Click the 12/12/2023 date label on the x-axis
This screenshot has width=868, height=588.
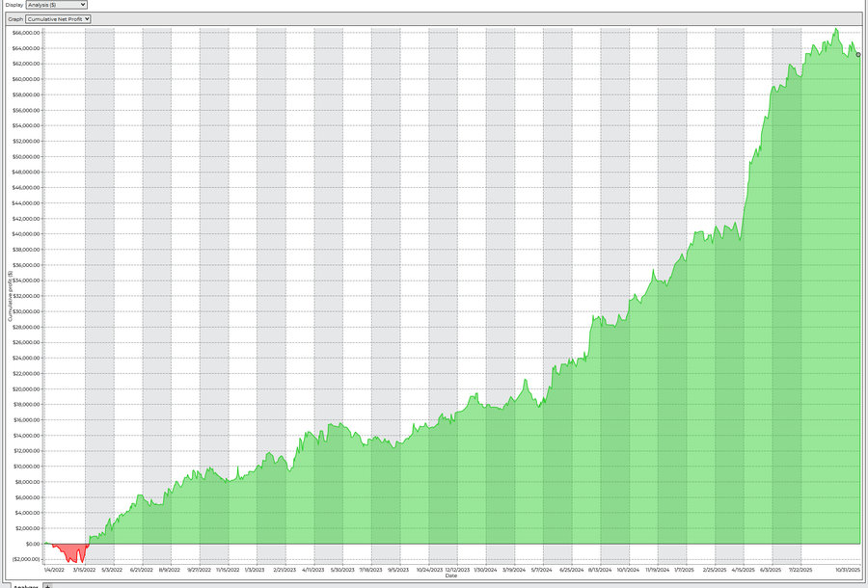pyautogui.click(x=458, y=569)
